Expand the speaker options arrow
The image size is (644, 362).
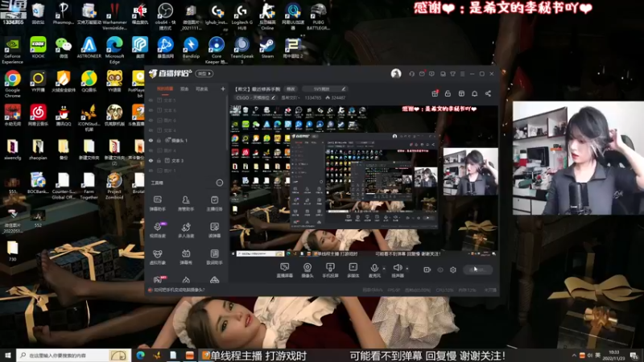coord(407,269)
